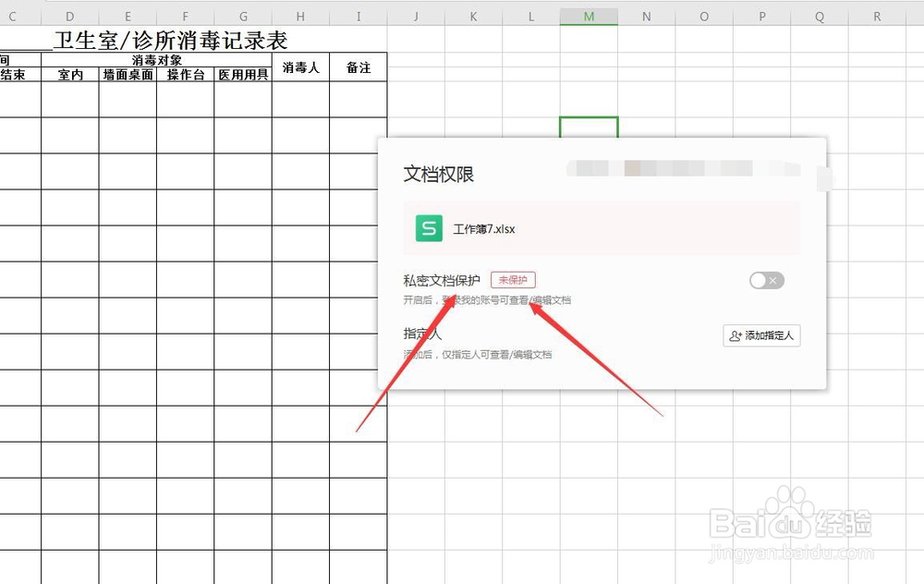
Task: Select column R header
Action: click(x=876, y=16)
